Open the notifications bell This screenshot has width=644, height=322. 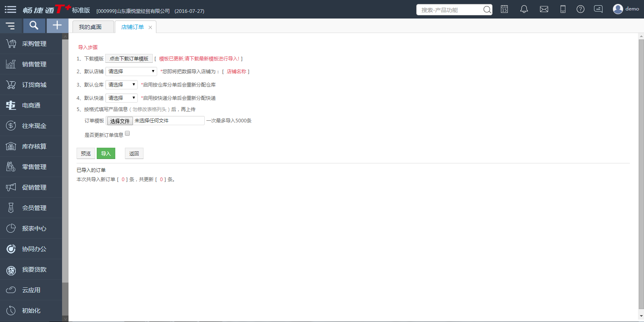click(x=524, y=9)
